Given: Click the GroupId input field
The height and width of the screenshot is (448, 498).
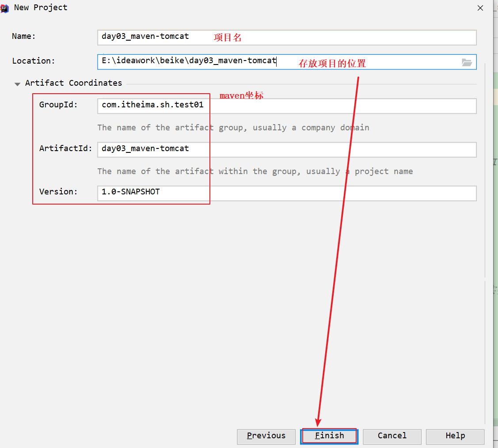Looking at the screenshot, I should (336, 106).
